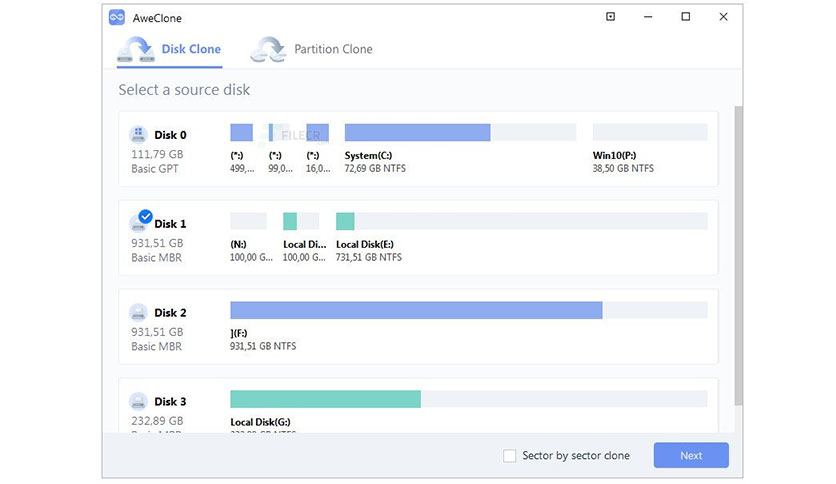Select the Disk 2 drive icon

point(138,312)
